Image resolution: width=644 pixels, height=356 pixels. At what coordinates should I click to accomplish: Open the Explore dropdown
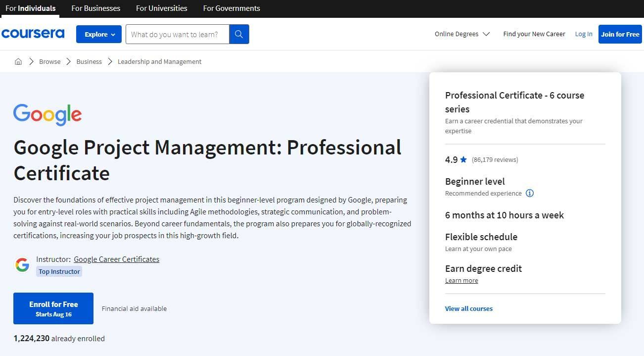pyautogui.click(x=98, y=34)
